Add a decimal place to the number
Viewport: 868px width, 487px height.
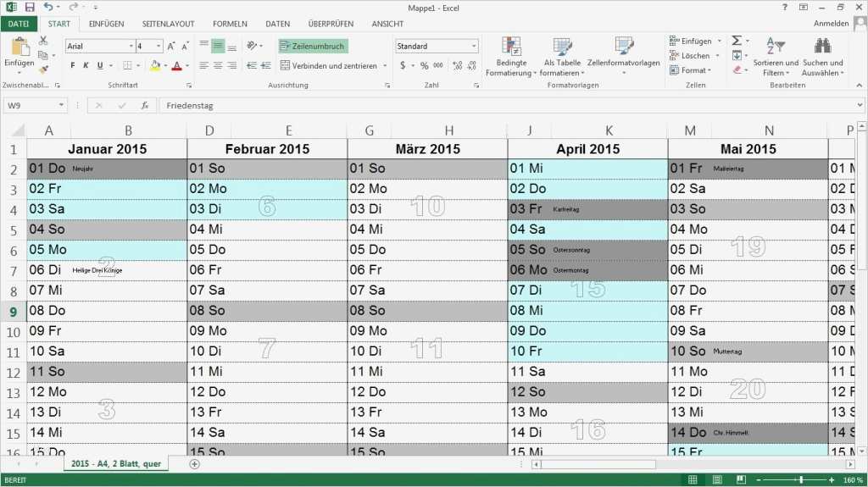457,65
